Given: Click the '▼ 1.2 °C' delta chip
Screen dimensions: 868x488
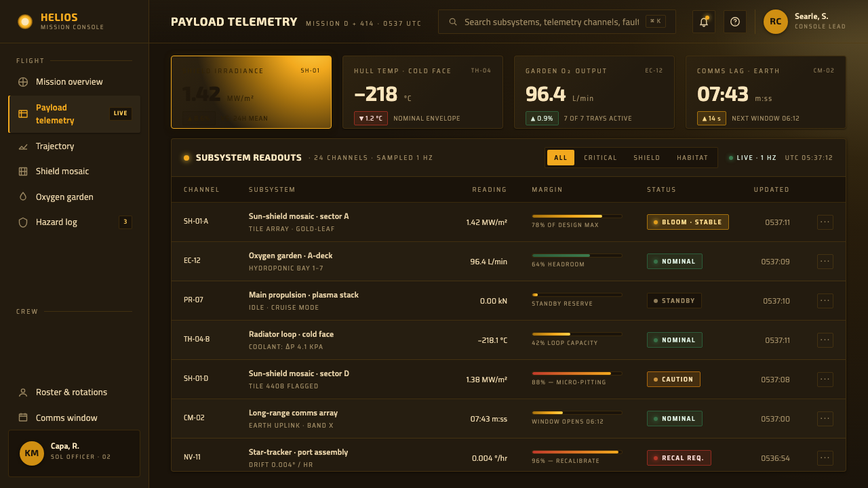Looking at the screenshot, I should coord(371,119).
